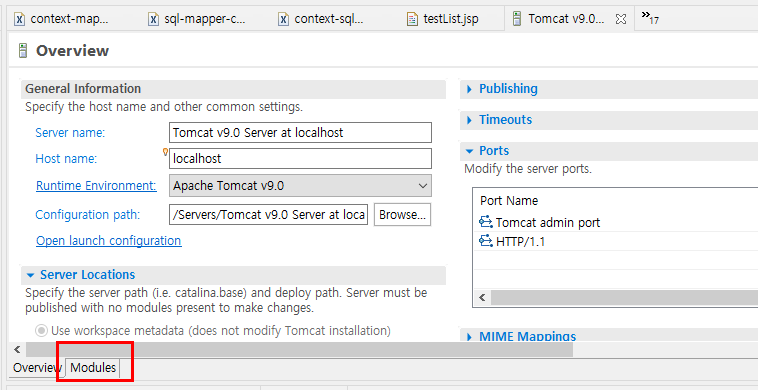Select Use workspace metadata radio option
Image resolution: width=758 pixels, height=390 pixels.
coord(42,331)
